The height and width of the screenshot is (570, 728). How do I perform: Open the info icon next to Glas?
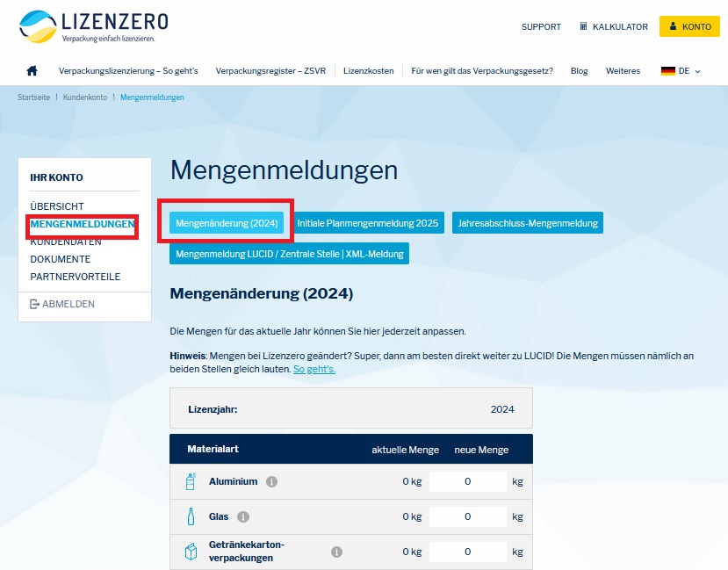[x=243, y=516]
